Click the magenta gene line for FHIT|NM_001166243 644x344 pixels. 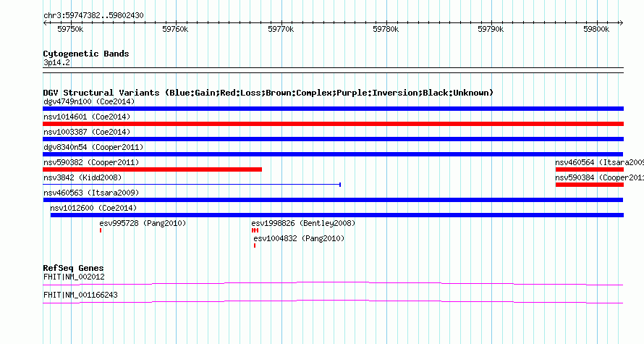point(333,302)
